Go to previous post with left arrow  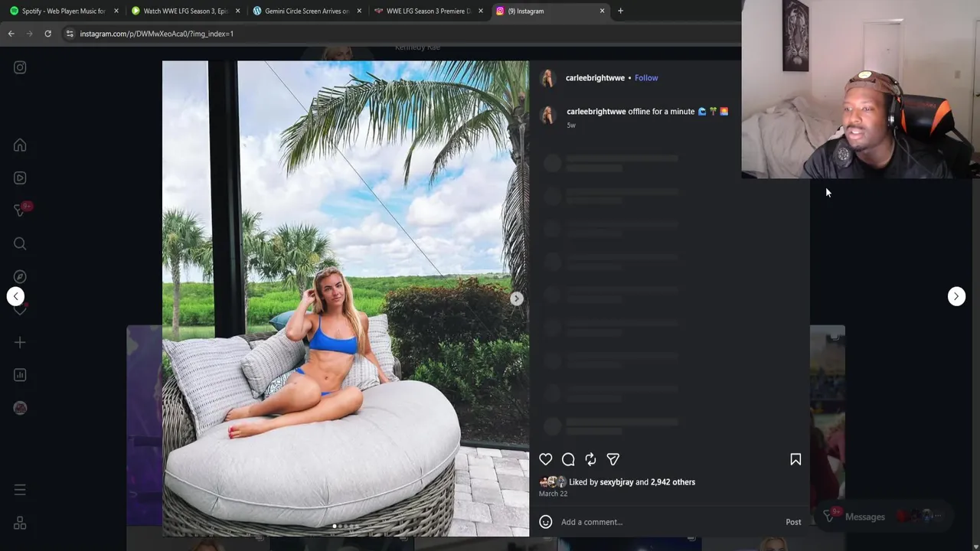coord(15,296)
